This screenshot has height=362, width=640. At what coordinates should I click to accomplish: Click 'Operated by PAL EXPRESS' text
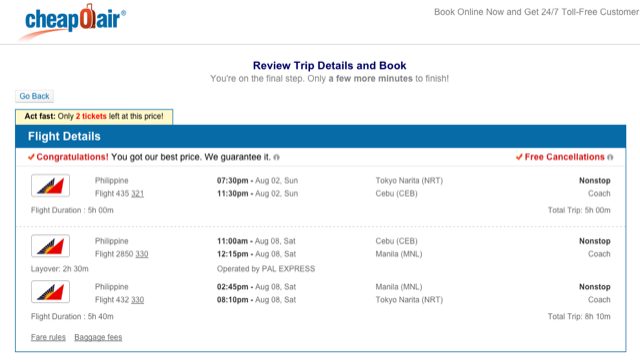point(266,269)
